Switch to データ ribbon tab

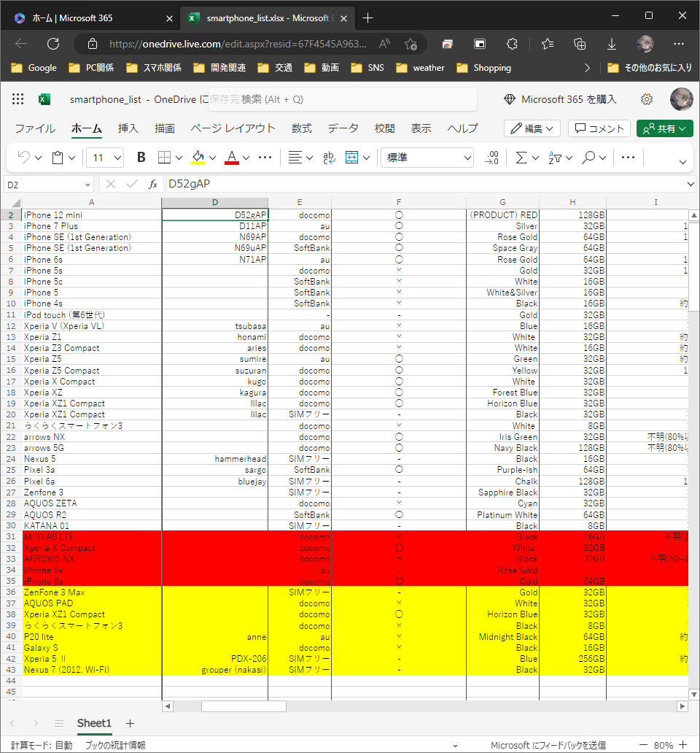tap(343, 128)
